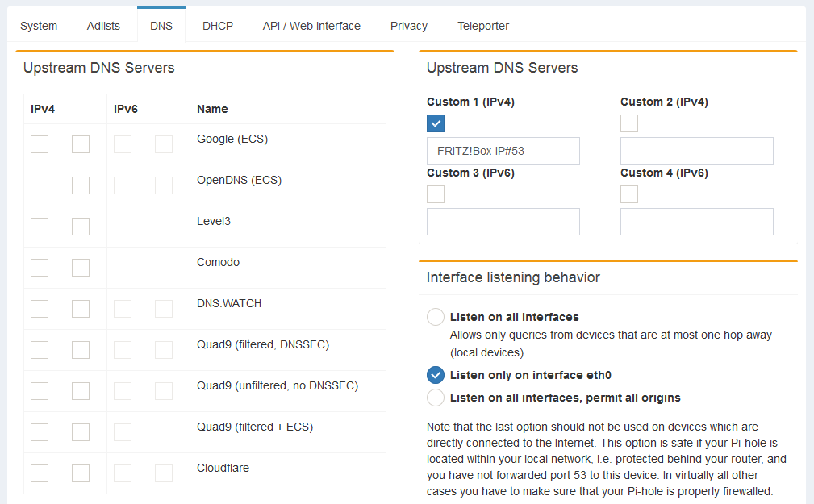Click the Custom 1 IPv4 address field
814x504 pixels.
pyautogui.click(x=503, y=151)
